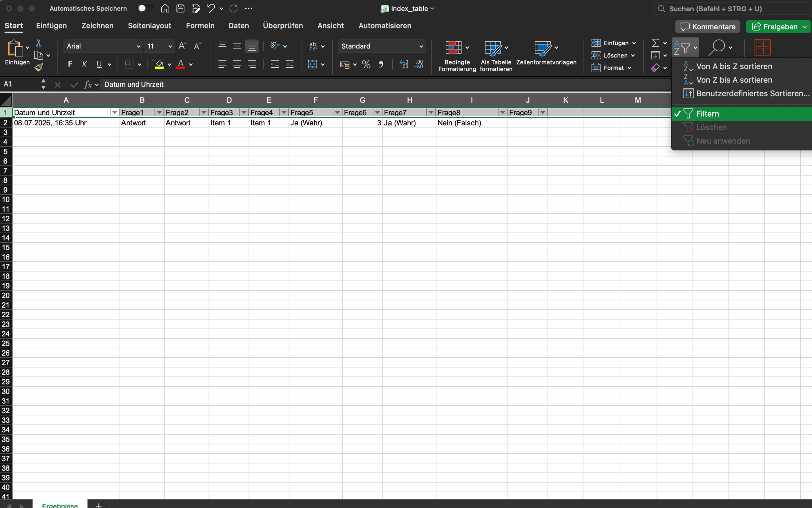Click the Home icon in title bar
812x508 pixels.
tap(165, 8)
